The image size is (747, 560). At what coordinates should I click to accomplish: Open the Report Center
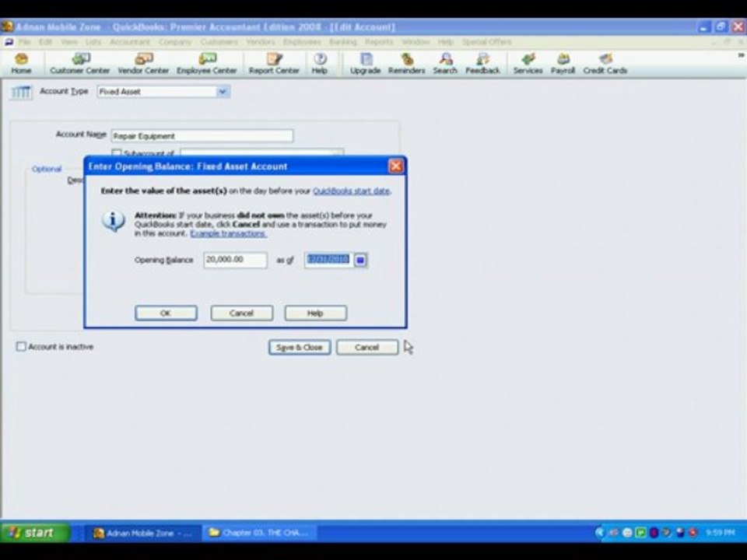coord(274,64)
